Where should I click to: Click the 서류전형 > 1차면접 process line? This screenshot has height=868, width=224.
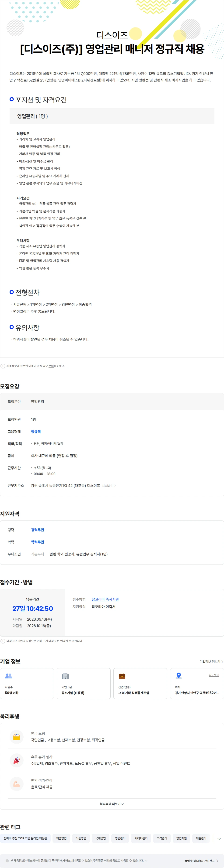pyautogui.click(x=52, y=304)
